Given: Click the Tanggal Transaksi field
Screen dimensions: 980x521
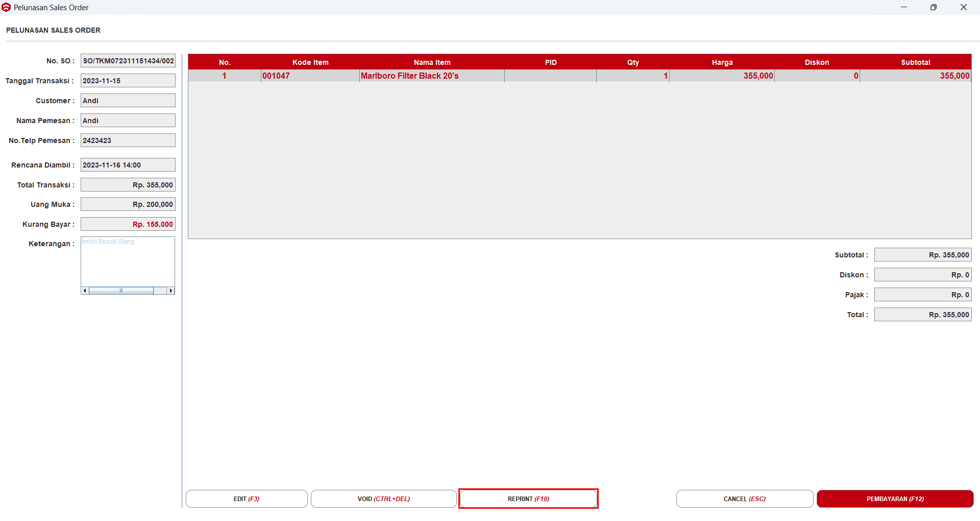Looking at the screenshot, I should [128, 81].
